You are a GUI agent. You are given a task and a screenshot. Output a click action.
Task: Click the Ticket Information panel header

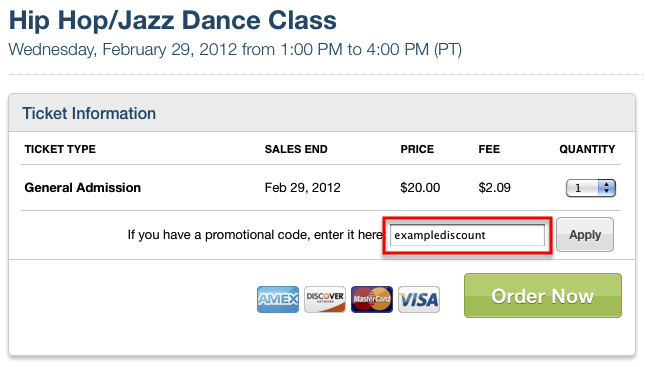point(322,113)
